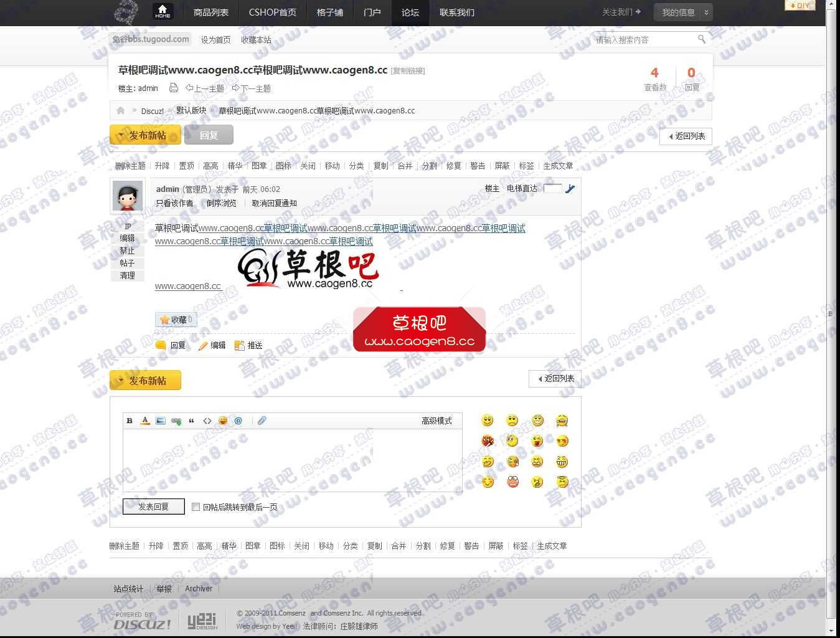This screenshot has width=840, height=638.
Task: Open the DIY panel in the top corner
Action: tap(800, 5)
